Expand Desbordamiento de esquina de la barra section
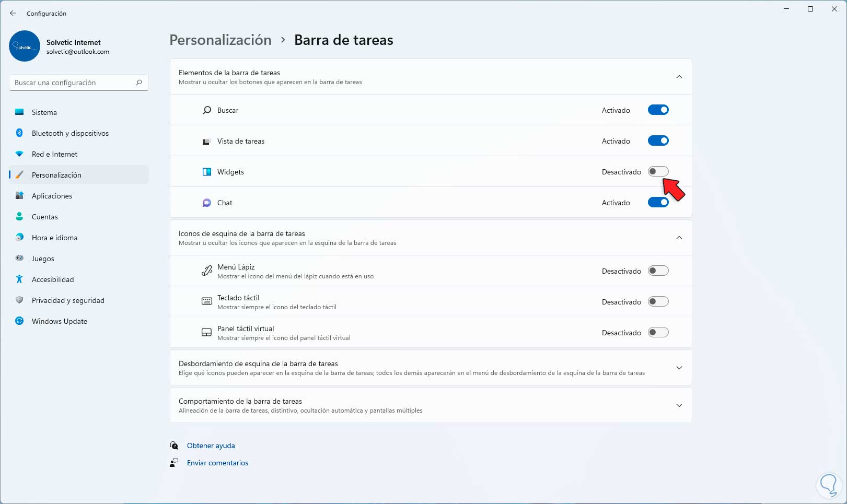The width and height of the screenshot is (847, 504). tap(679, 368)
